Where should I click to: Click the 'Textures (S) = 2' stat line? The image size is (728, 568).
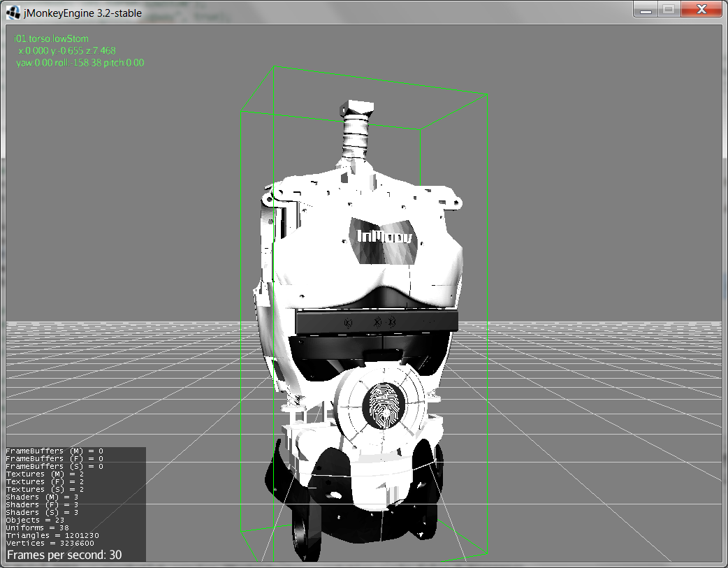pyautogui.click(x=45, y=489)
